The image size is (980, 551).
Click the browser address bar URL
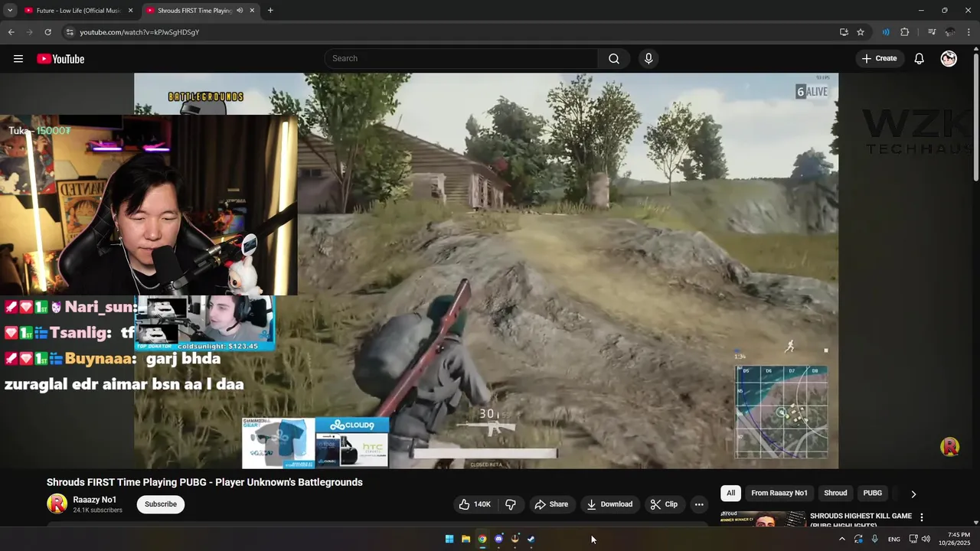139,32
